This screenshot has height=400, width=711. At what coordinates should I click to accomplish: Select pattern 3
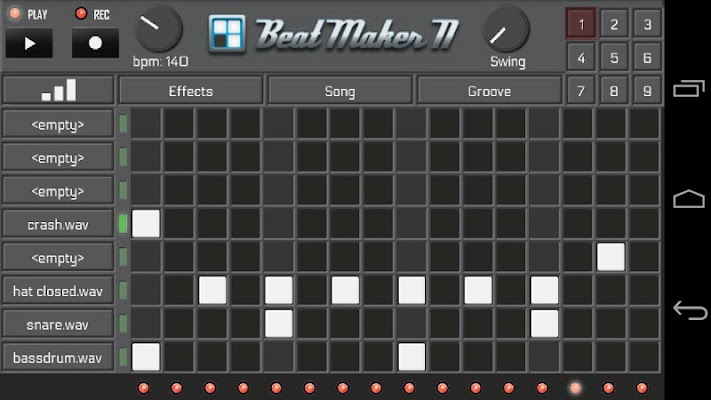647,24
